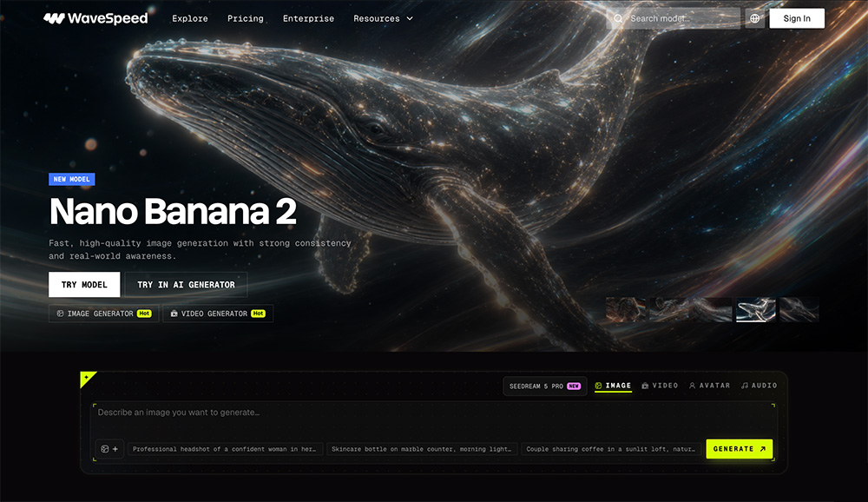868x502 pixels.
Task: Open the Explore menu item
Action: click(x=190, y=18)
